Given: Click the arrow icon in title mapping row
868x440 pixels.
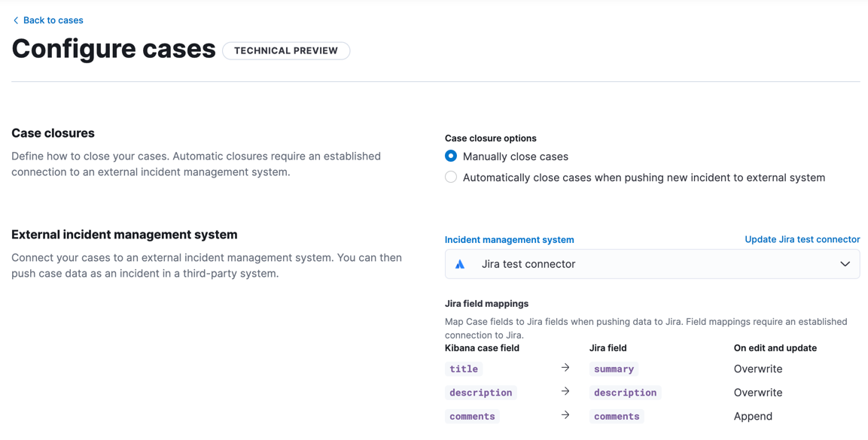Looking at the screenshot, I should pyautogui.click(x=565, y=368).
